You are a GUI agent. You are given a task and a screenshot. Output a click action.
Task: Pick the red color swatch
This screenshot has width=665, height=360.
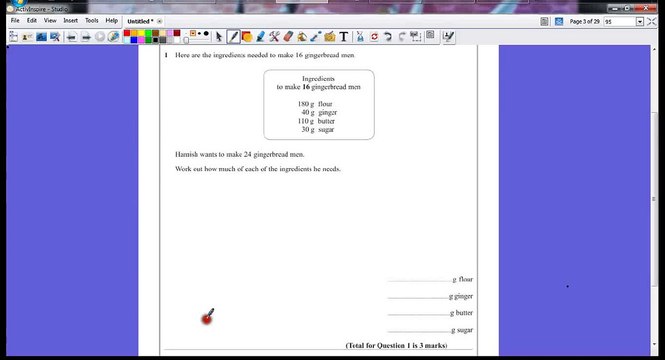(127, 33)
